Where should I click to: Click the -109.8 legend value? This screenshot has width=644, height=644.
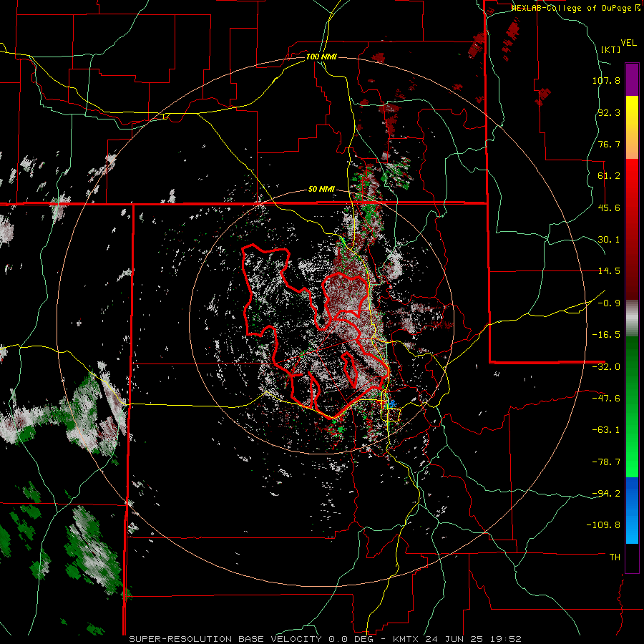603,525
